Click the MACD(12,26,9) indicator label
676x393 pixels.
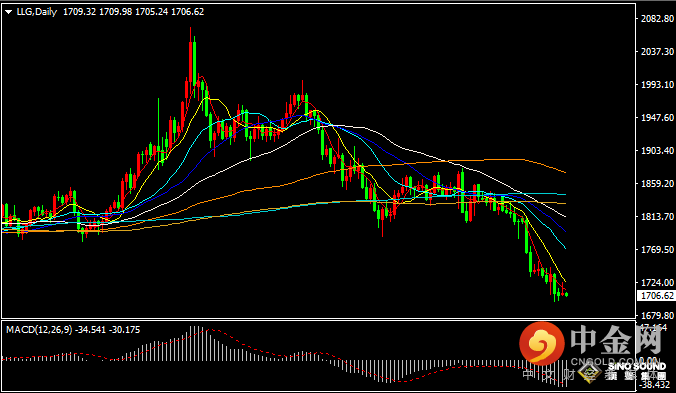click(39, 330)
